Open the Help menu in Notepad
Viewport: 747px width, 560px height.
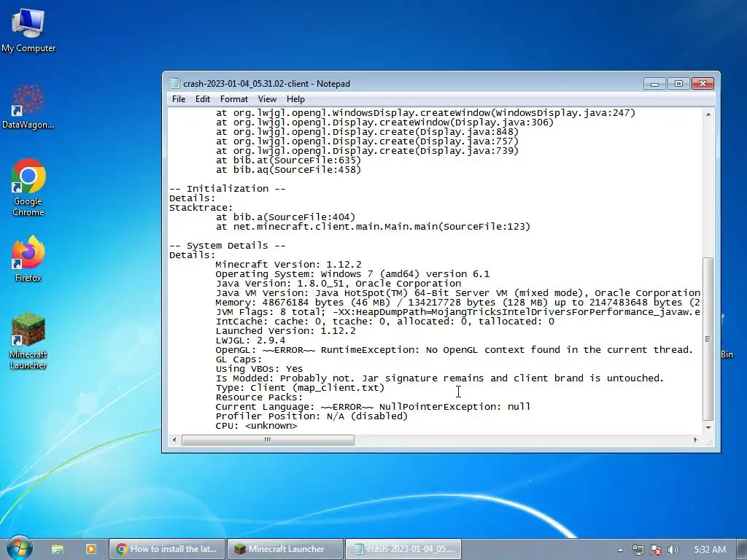[295, 99]
